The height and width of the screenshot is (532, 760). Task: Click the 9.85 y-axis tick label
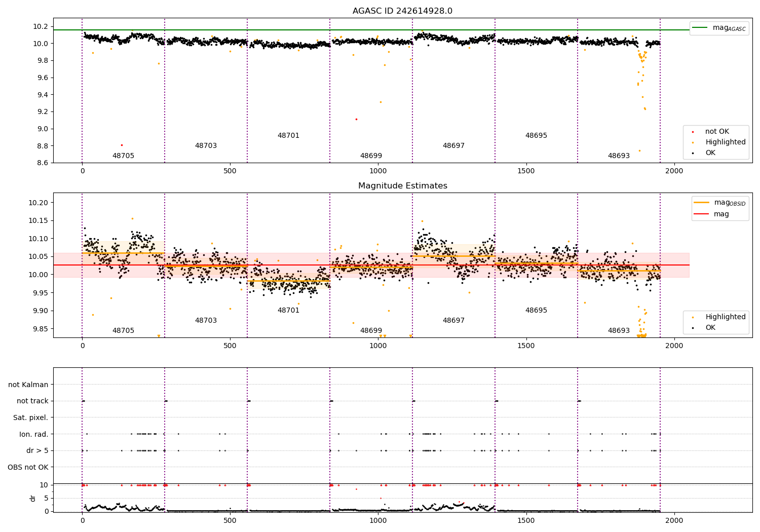pos(41,329)
